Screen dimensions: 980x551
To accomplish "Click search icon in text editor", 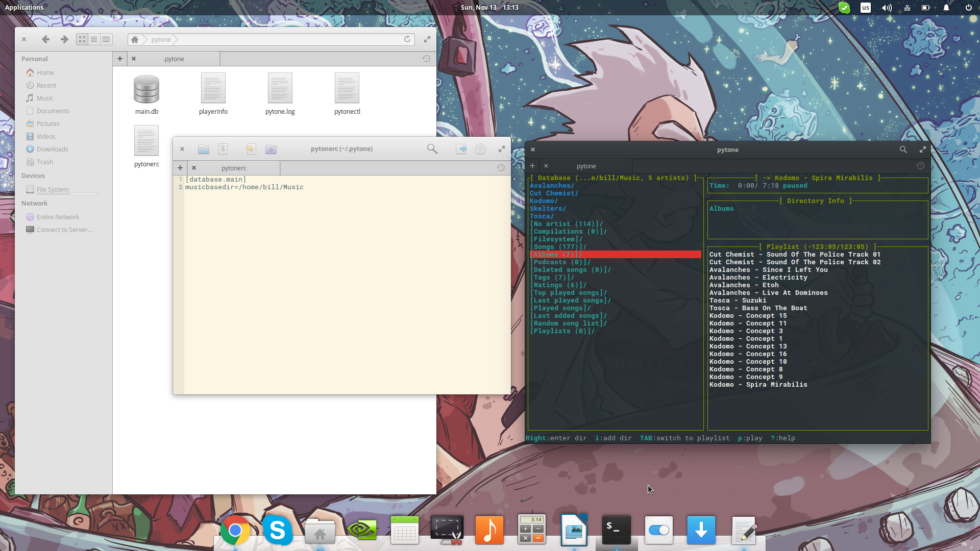I will click(432, 149).
